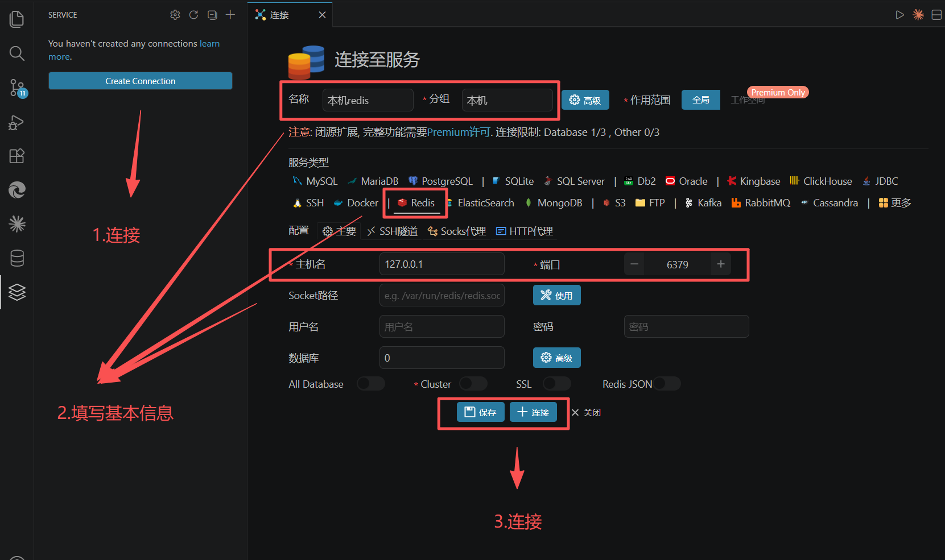
Task: Choose RabbitMQ service type
Action: [x=761, y=203]
